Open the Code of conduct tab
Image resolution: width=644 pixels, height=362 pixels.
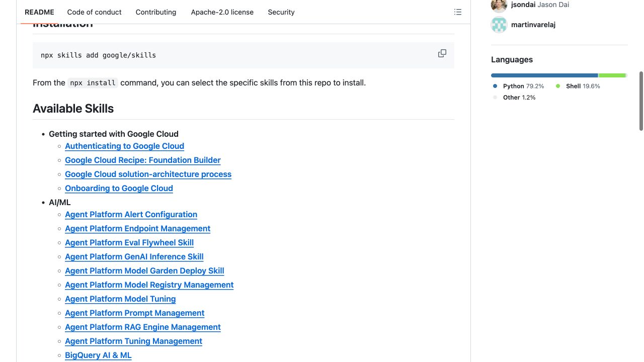(x=95, y=12)
